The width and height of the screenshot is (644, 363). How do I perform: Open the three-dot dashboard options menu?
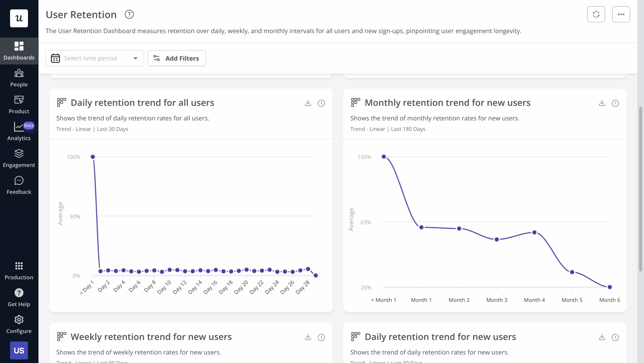[621, 14]
